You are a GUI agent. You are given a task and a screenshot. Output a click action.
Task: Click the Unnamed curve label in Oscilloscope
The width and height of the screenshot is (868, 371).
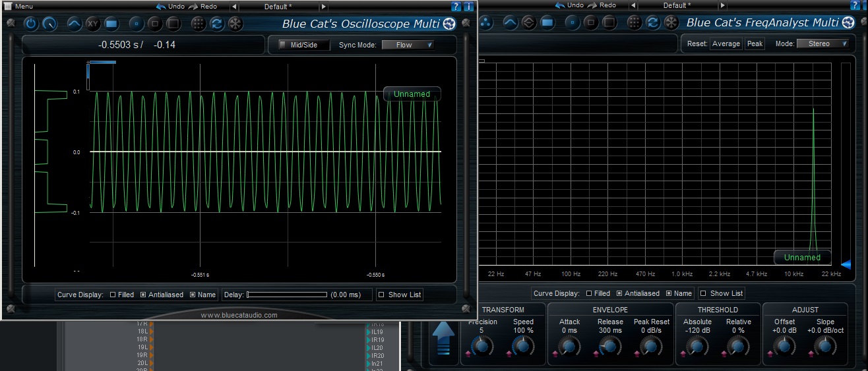pos(412,94)
